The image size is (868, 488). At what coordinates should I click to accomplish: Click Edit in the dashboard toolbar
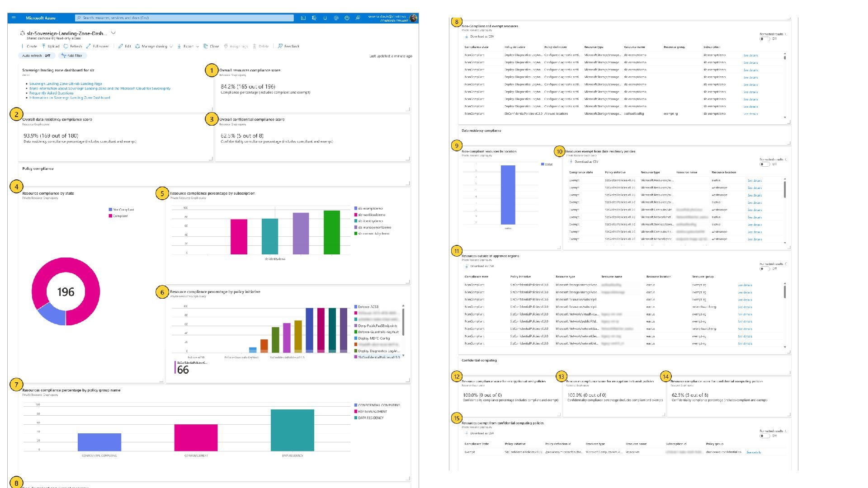click(x=125, y=46)
